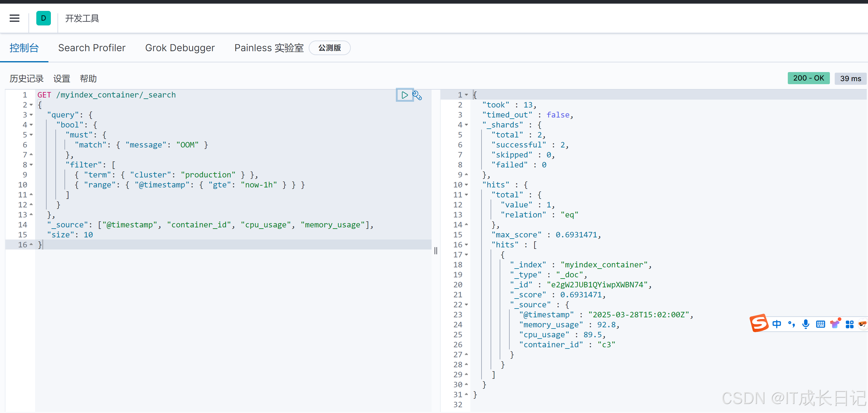868x413 pixels.
Task: Click the editor pane resize divider handle
Action: 436,250
